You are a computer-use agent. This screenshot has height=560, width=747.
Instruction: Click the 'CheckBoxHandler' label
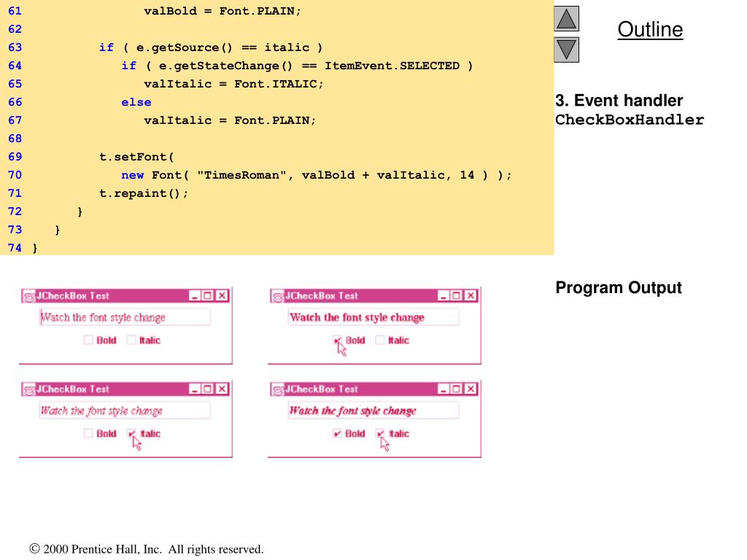pyautogui.click(x=630, y=120)
